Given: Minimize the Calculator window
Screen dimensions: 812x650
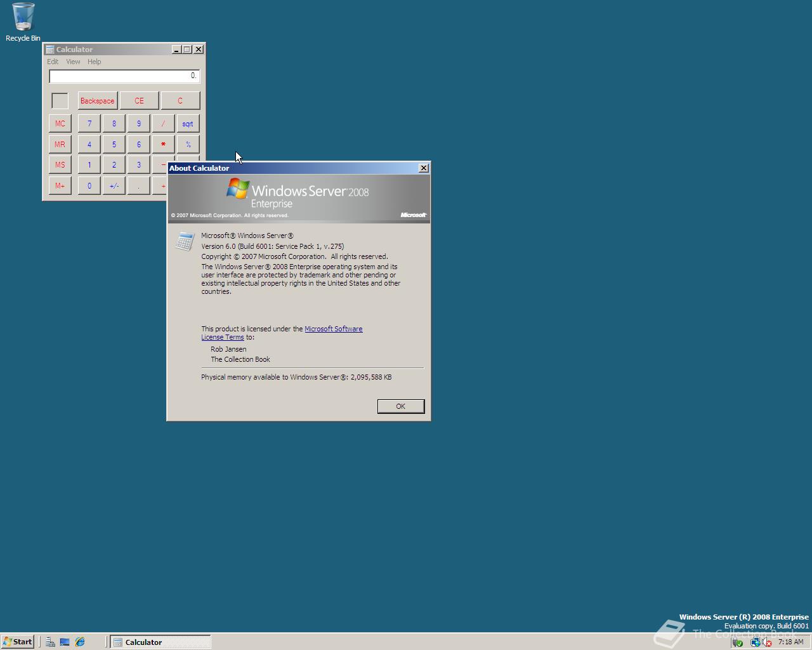Looking at the screenshot, I should point(176,50).
